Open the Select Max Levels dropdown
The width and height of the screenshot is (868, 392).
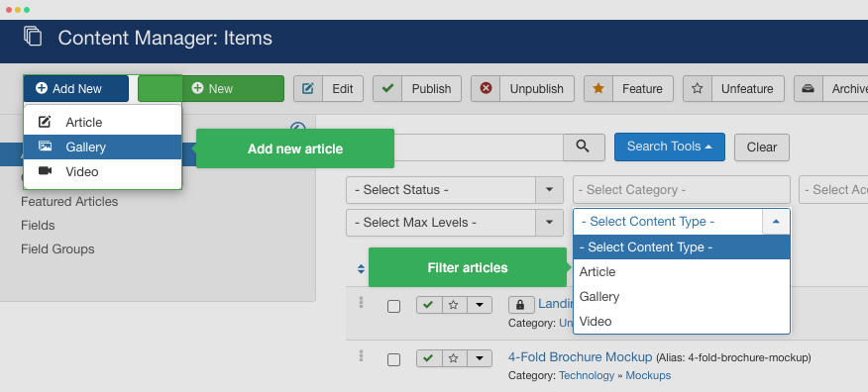click(454, 223)
